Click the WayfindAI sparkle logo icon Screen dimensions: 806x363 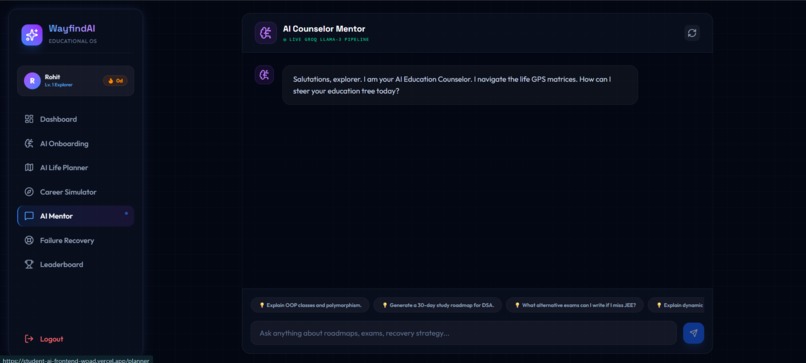tap(32, 35)
